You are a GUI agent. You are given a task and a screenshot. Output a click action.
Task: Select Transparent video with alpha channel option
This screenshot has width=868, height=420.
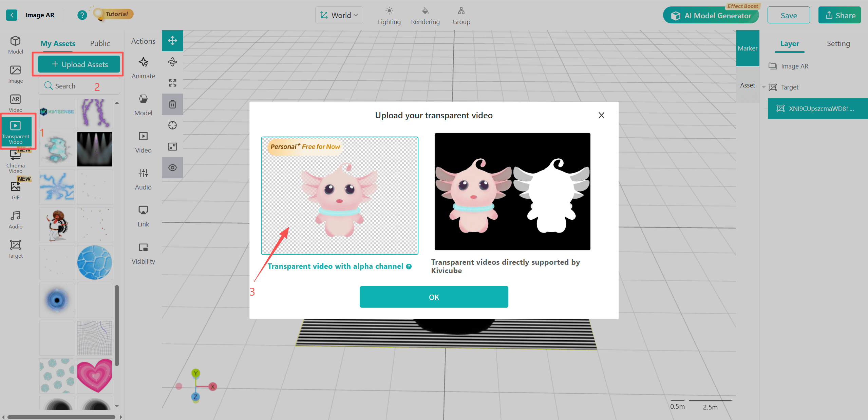coord(339,196)
